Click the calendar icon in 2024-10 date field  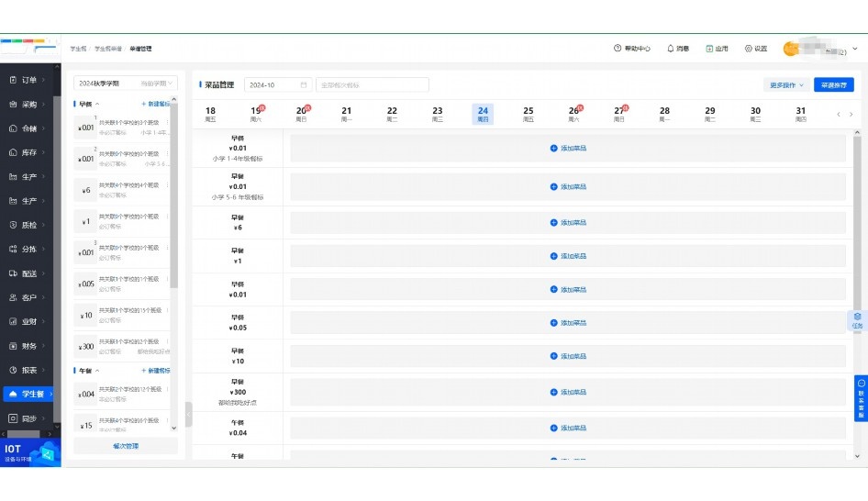pos(304,85)
